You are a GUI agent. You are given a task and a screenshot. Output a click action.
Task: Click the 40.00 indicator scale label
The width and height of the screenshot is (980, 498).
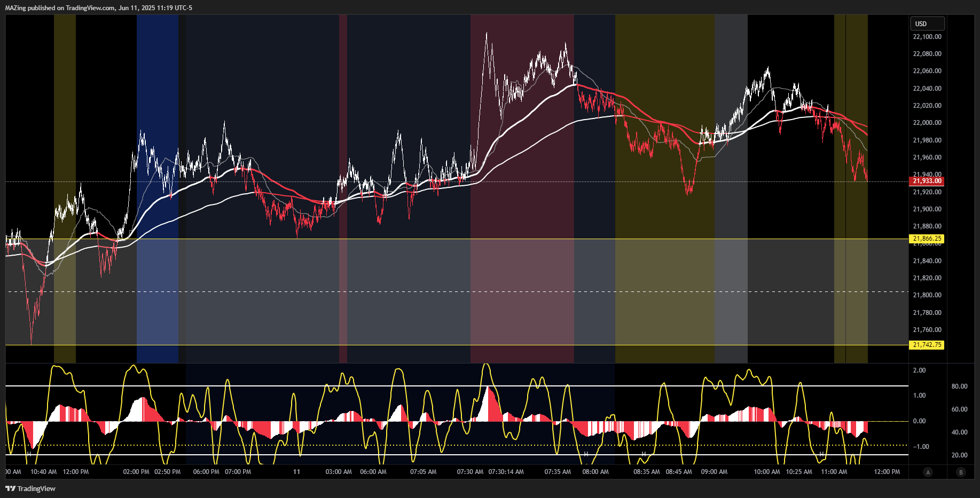(x=959, y=432)
